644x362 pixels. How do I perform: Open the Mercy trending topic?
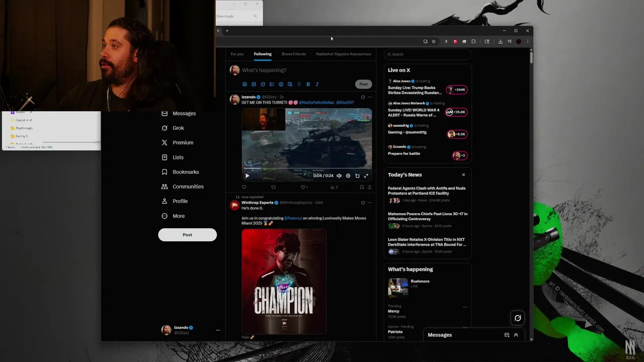coord(394,311)
